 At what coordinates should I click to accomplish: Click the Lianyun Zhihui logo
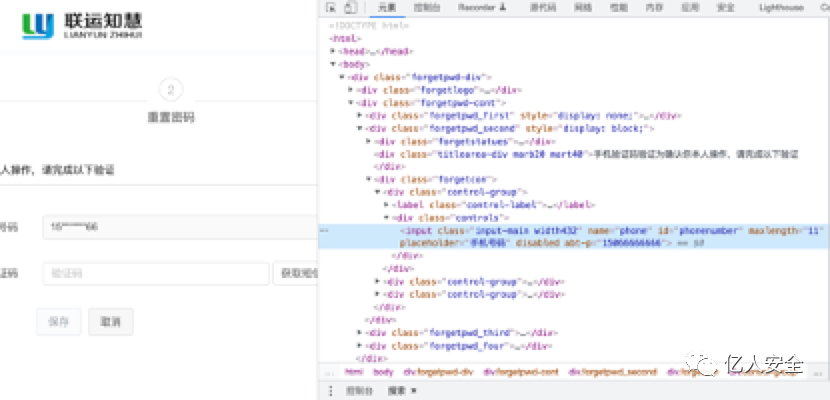(x=82, y=26)
